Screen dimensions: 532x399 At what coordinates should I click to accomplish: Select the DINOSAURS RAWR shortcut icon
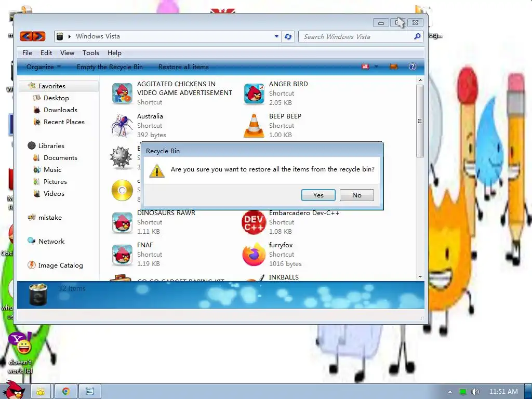click(122, 222)
